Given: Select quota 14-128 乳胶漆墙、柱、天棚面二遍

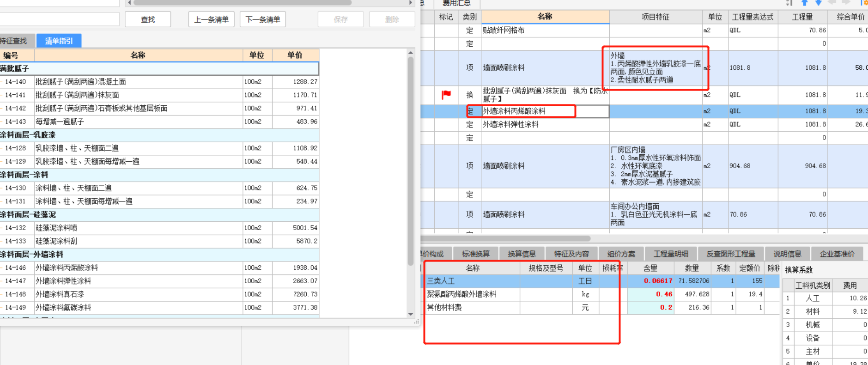Looking at the screenshot, I should coord(159,148).
